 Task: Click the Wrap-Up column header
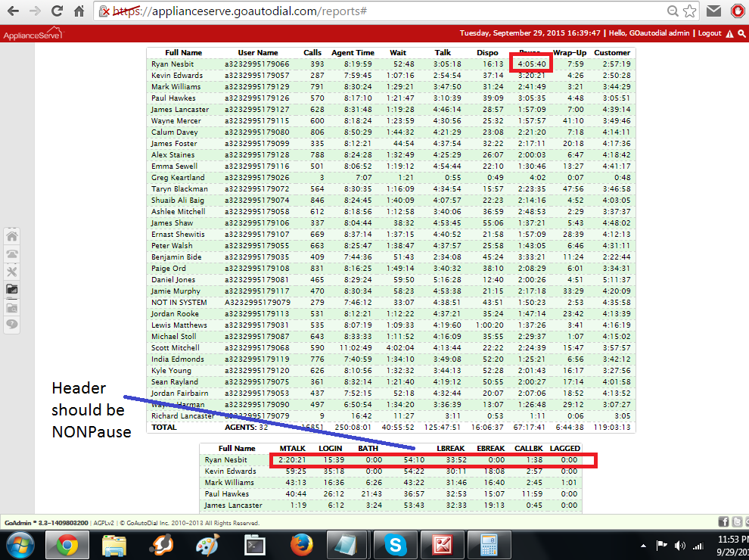570,52
